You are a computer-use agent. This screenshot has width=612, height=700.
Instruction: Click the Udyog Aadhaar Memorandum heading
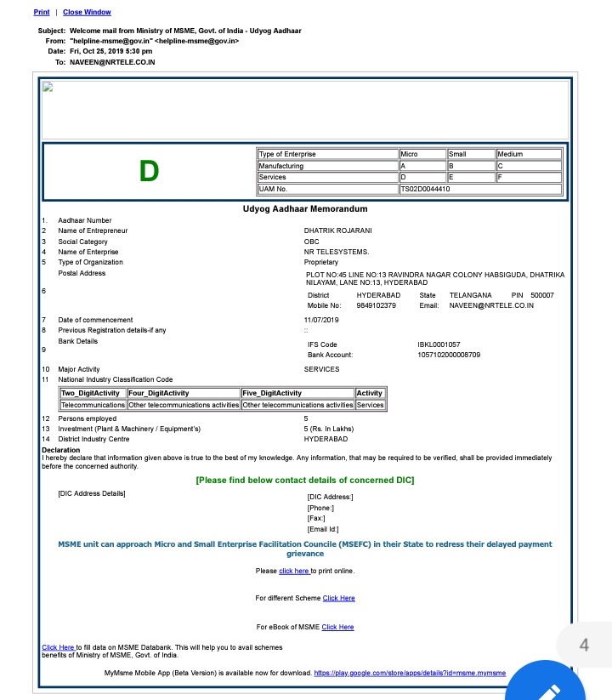(305, 208)
